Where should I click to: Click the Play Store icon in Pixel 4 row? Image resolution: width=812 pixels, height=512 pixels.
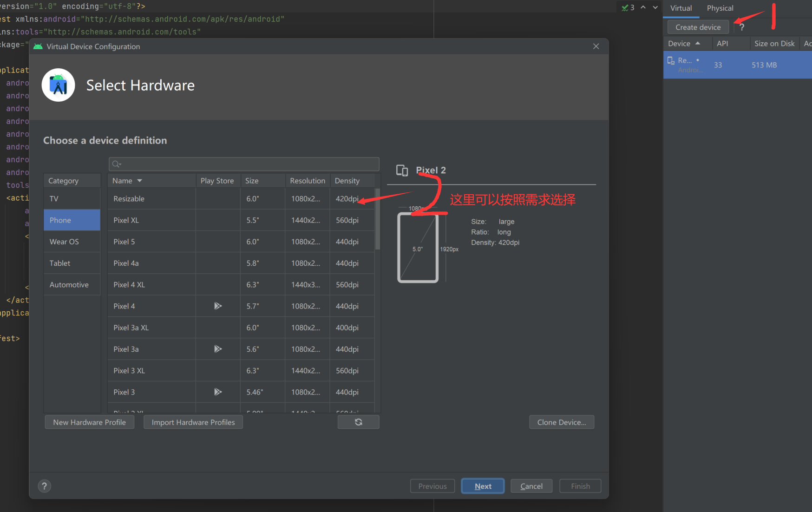[x=218, y=306]
